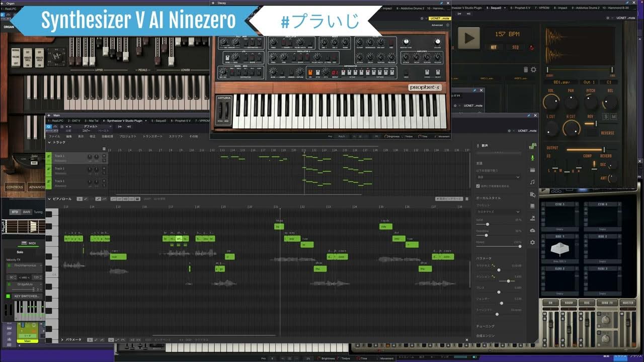Viewport: 644px width, 362px height.
Task: Expand the パラメータ panel at bottom
Action: [62, 340]
